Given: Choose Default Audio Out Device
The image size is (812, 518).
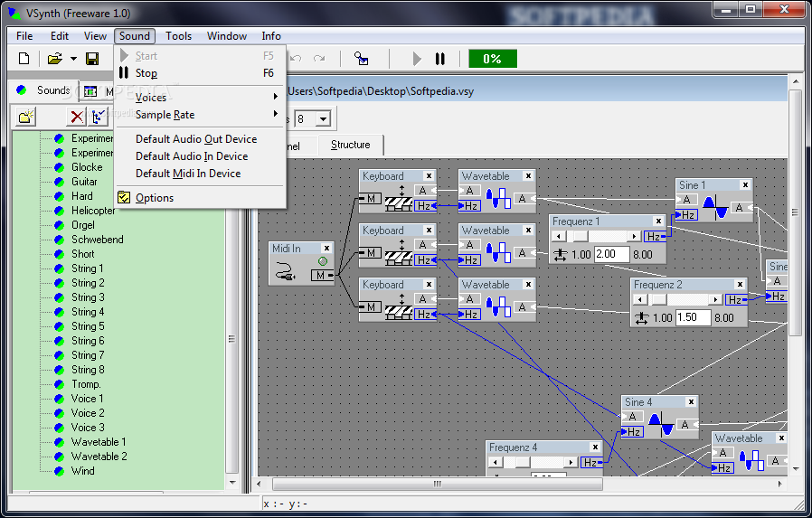Looking at the screenshot, I should (x=201, y=139).
